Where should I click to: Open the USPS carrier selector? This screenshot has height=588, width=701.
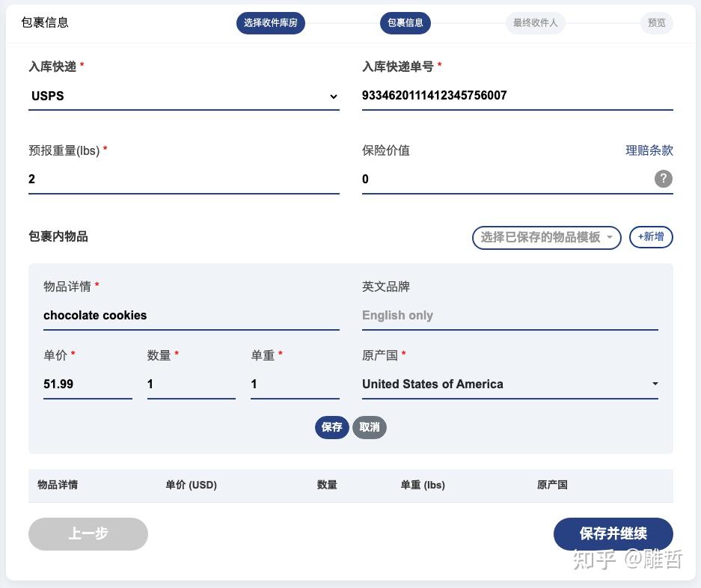[184, 96]
